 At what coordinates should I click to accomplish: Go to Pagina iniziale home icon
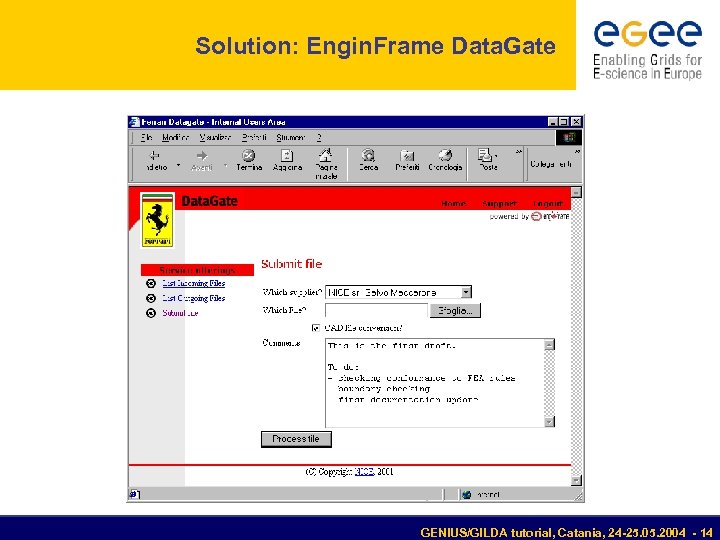coord(326,155)
